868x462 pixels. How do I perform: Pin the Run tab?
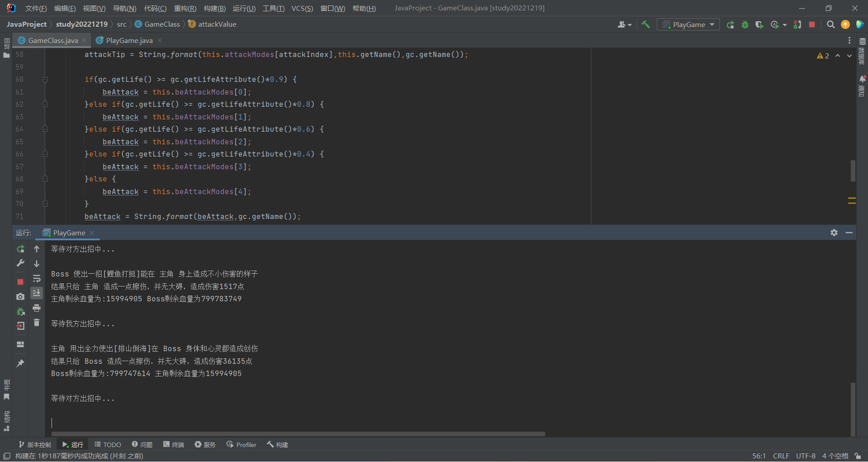click(x=20, y=363)
